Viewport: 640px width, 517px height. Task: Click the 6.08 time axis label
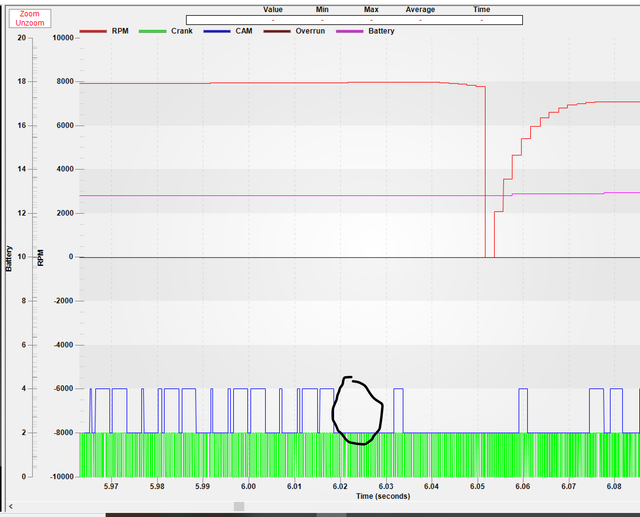click(614, 486)
